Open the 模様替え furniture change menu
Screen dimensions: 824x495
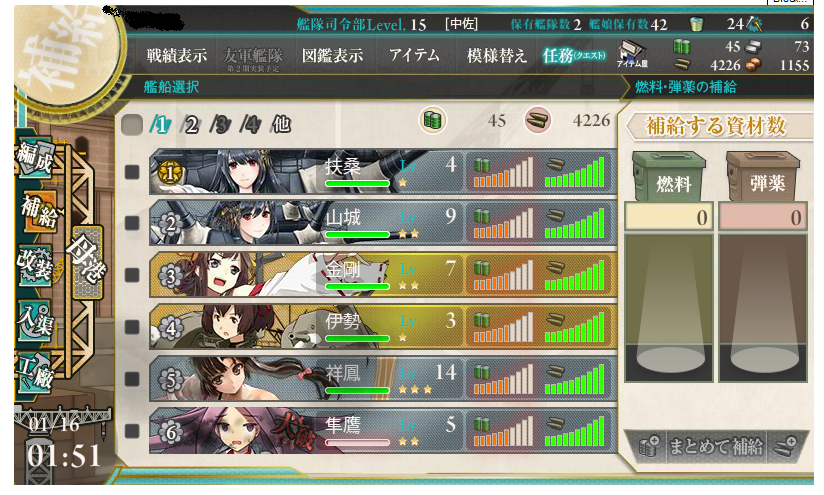point(497,55)
